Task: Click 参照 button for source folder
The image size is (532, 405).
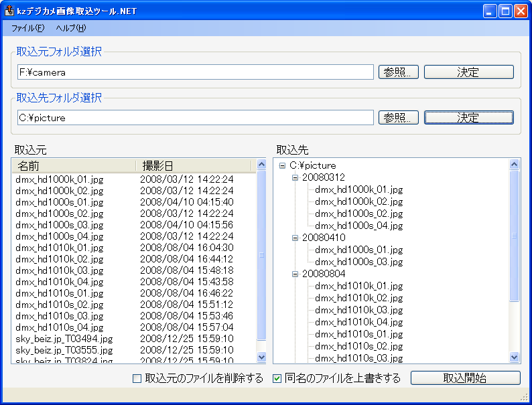Action: coord(398,72)
